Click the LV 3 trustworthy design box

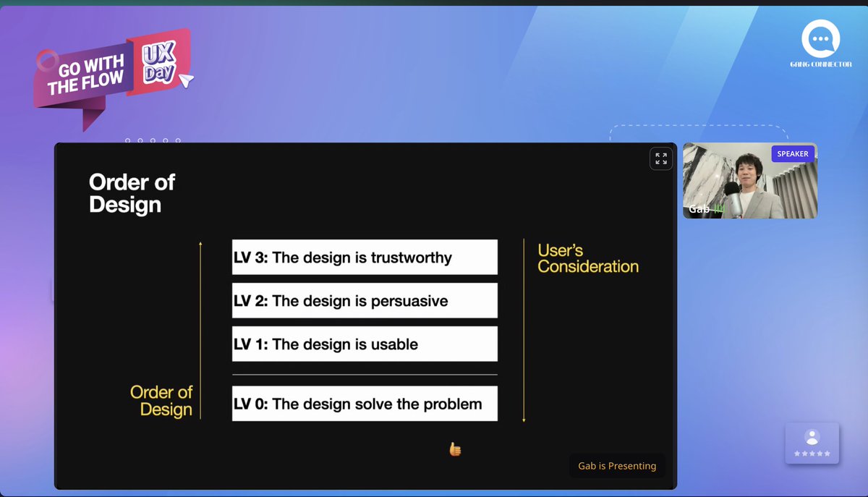[364, 257]
